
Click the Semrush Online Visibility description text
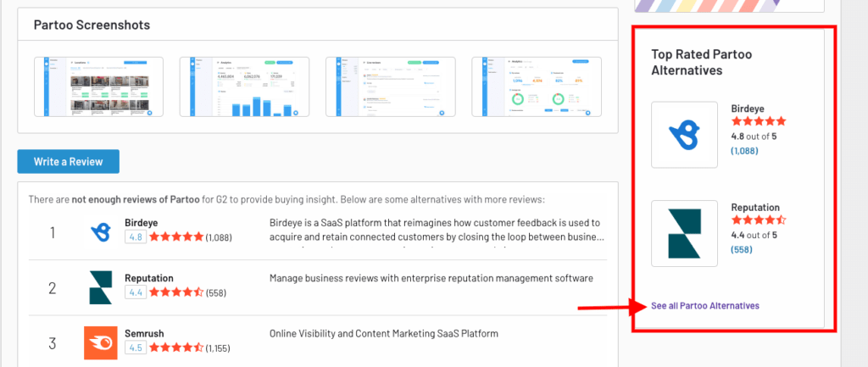[384, 334]
